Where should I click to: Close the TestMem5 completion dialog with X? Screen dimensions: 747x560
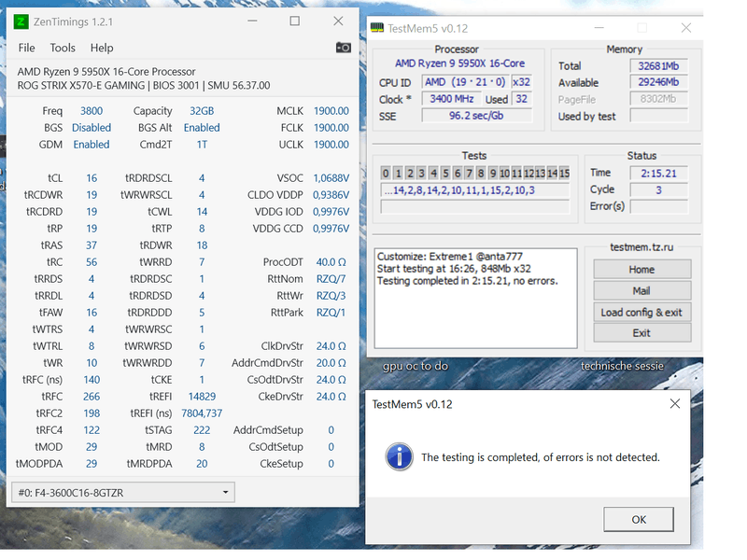676,403
